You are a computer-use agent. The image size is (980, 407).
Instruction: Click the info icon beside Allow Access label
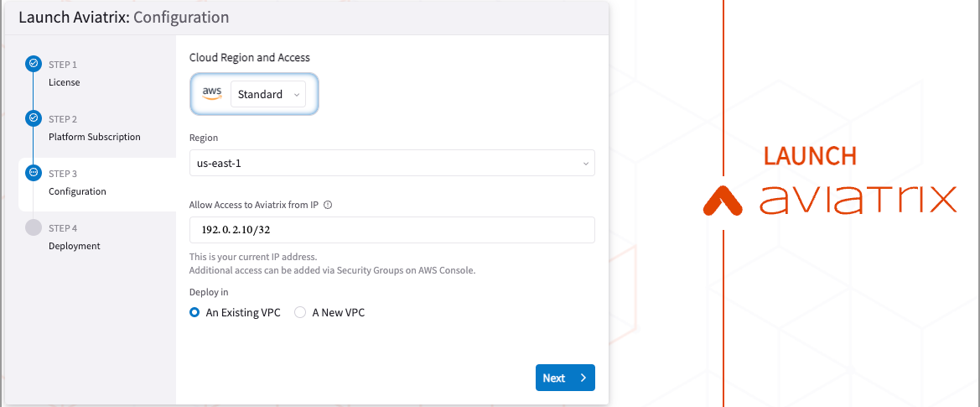point(328,204)
